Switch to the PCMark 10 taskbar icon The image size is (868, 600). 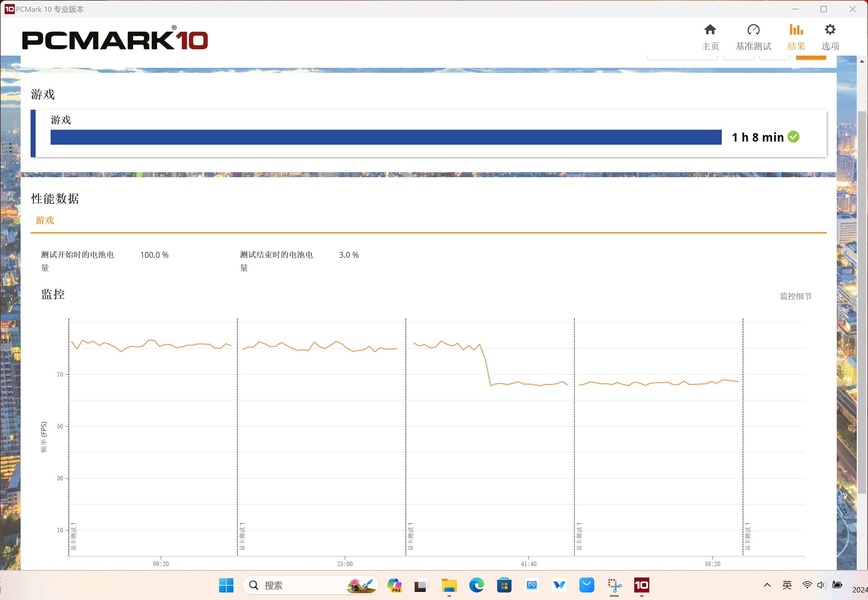tap(641, 585)
